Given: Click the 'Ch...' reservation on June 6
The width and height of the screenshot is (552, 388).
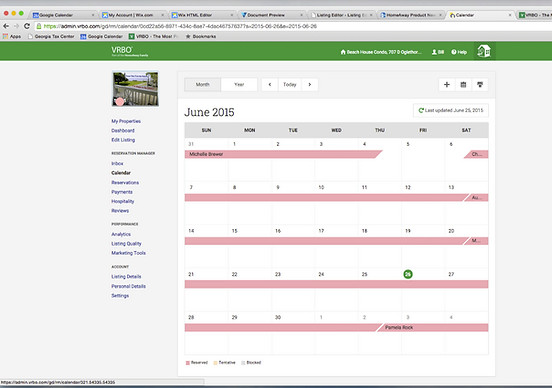Looking at the screenshot, I should click(477, 154).
